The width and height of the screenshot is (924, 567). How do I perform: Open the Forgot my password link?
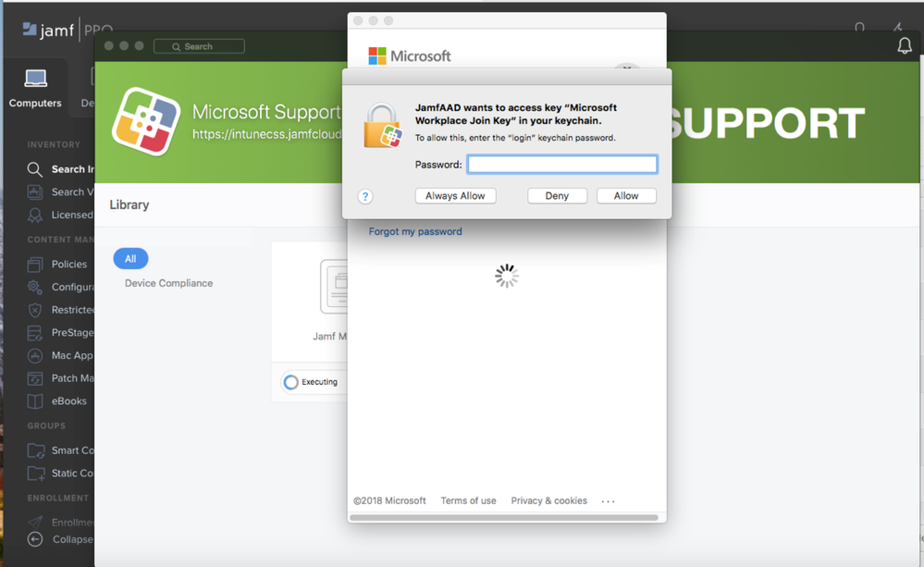(x=415, y=231)
